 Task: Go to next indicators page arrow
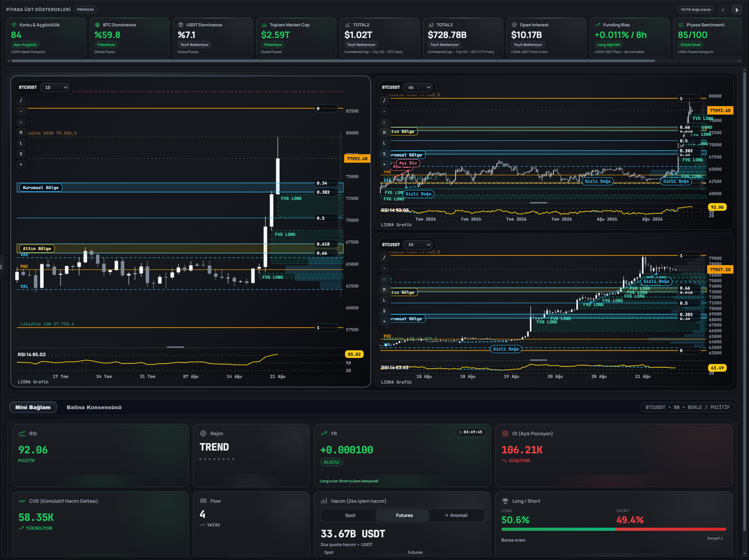(x=737, y=10)
